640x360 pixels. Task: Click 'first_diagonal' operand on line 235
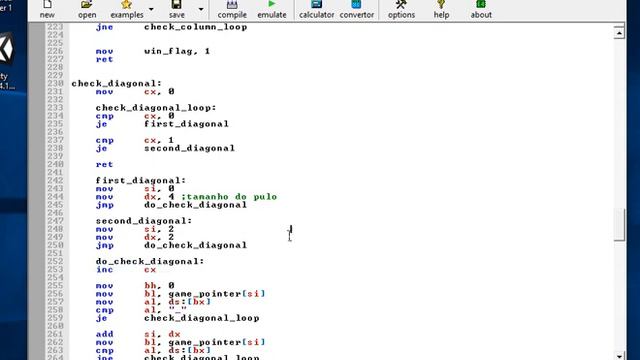tap(187, 124)
